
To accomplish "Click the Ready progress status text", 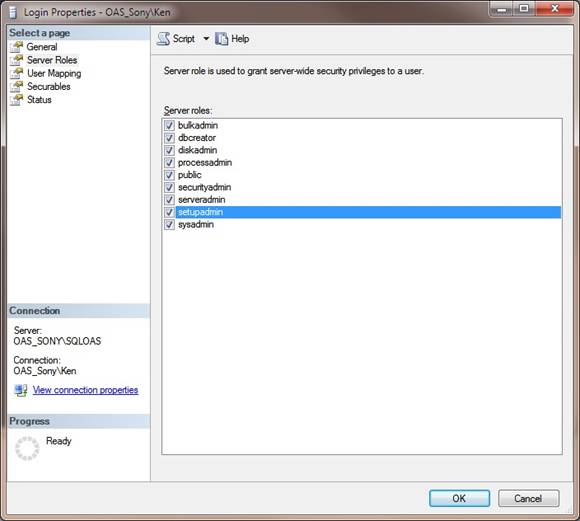I will [x=59, y=441].
